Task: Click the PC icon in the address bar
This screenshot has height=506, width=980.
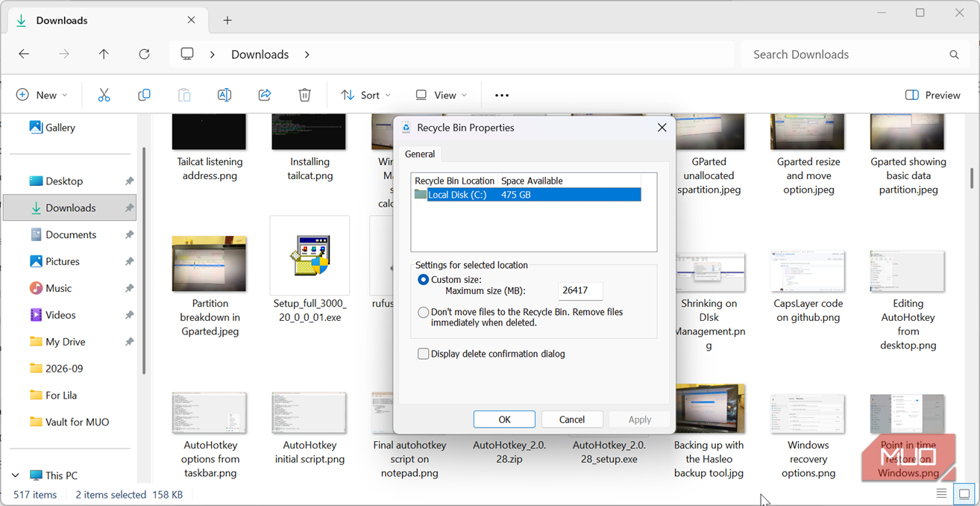Action: click(187, 54)
